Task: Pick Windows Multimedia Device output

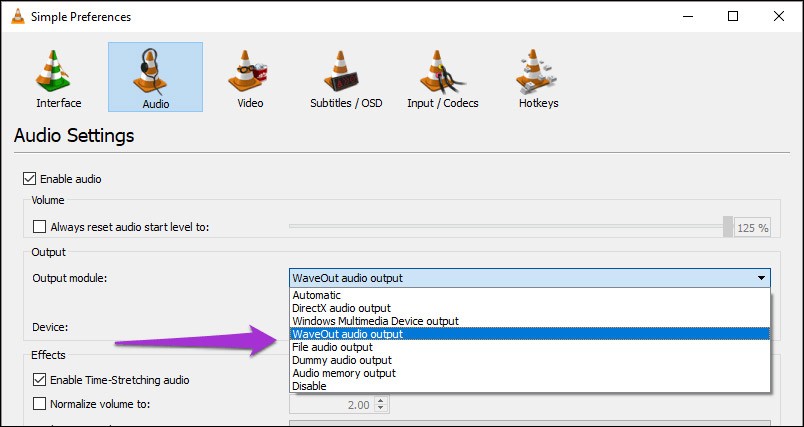Action: (x=375, y=321)
